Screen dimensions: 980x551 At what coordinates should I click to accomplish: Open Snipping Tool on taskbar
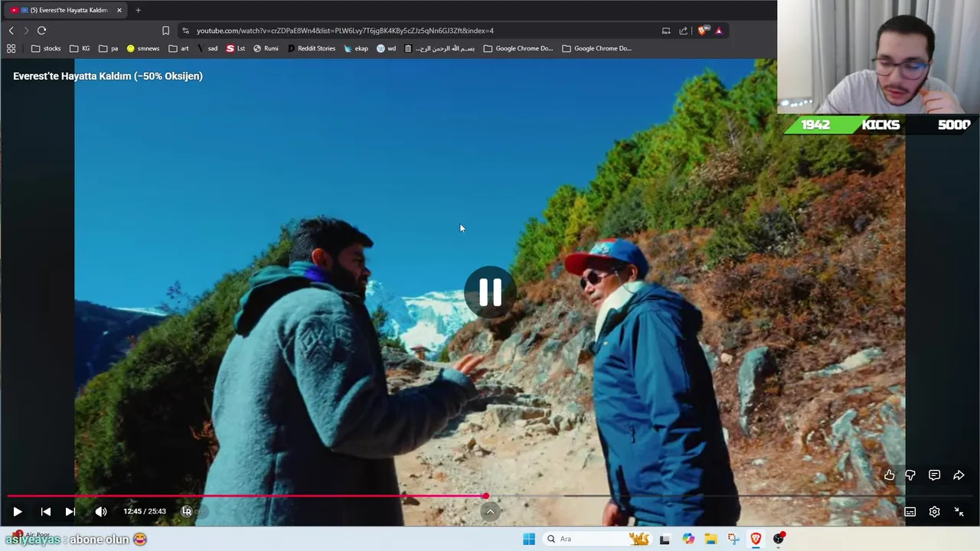pyautogui.click(x=733, y=539)
